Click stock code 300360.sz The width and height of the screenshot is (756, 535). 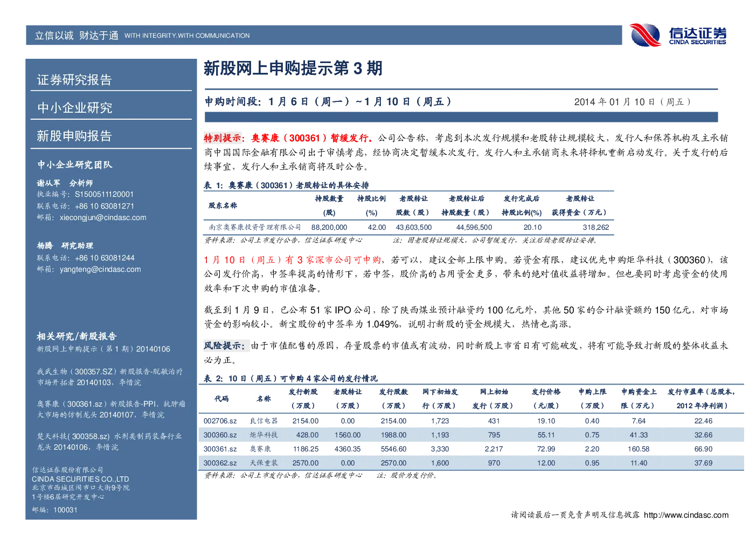[220, 435]
